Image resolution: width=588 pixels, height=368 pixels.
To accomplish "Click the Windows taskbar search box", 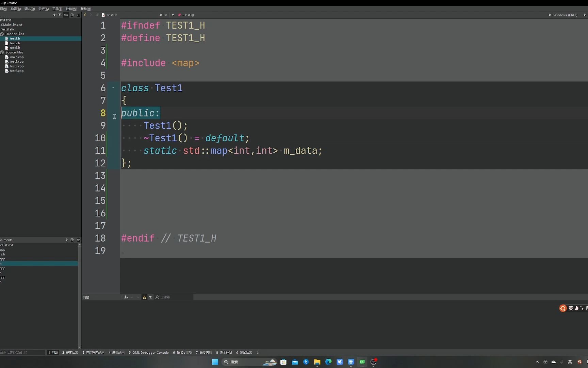I will (x=249, y=362).
